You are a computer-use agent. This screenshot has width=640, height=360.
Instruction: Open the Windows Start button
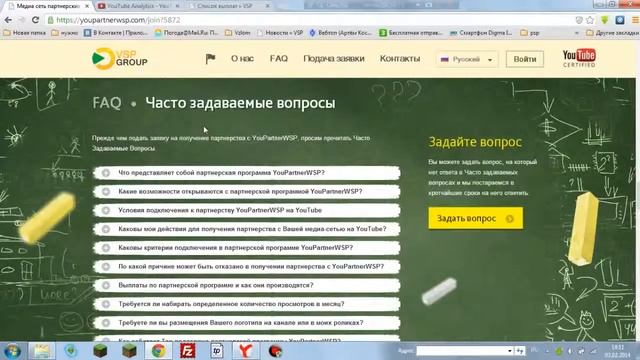tap(12, 351)
